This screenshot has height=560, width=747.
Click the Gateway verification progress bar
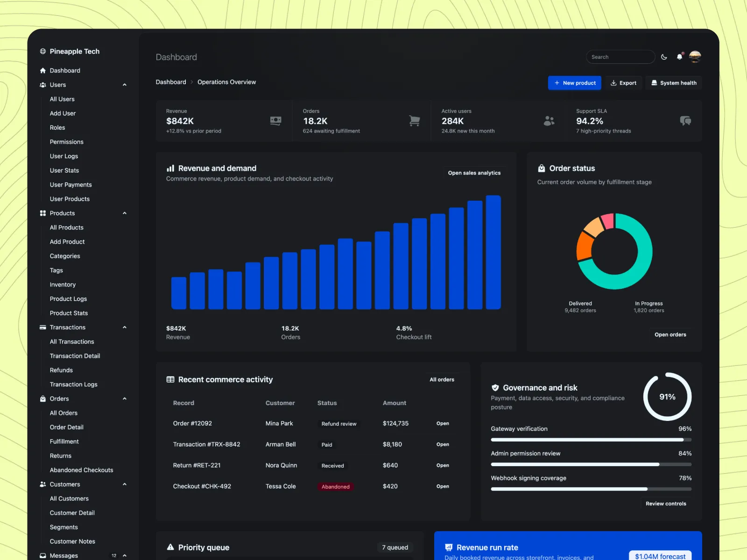(x=591, y=440)
